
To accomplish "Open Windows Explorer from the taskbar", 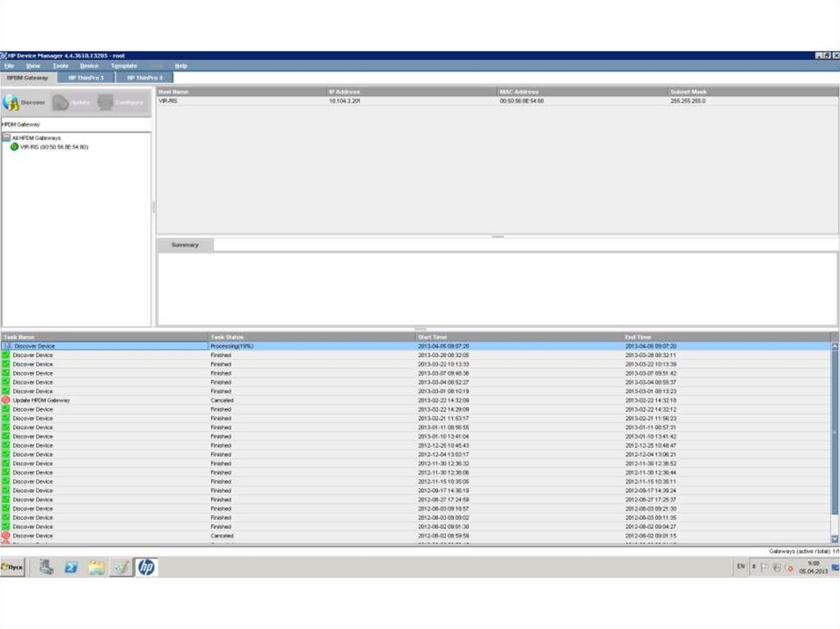I will click(97, 567).
